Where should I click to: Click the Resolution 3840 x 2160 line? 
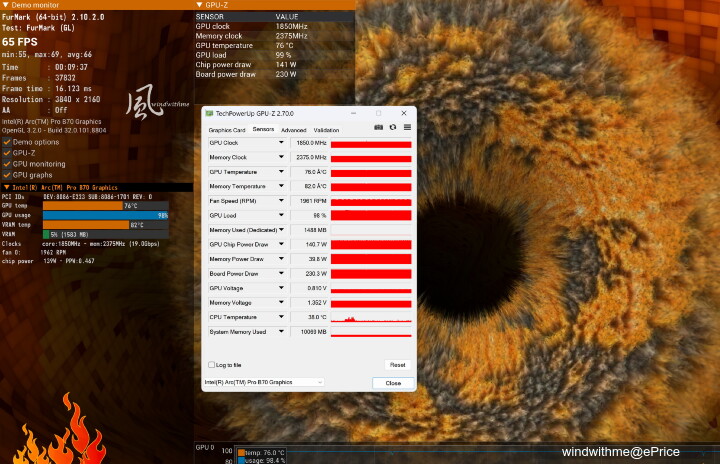tap(51, 99)
